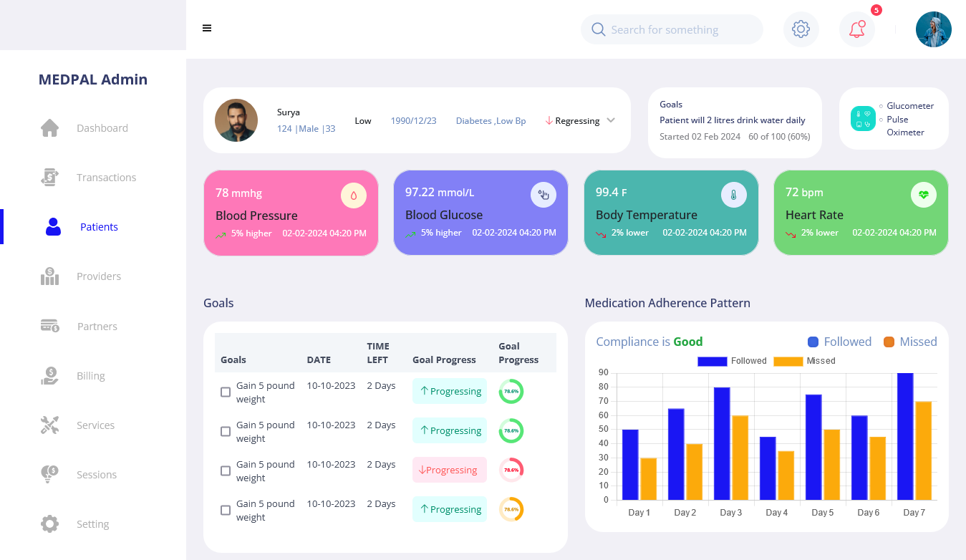Click the fourth row Progressing badge

coord(450,509)
